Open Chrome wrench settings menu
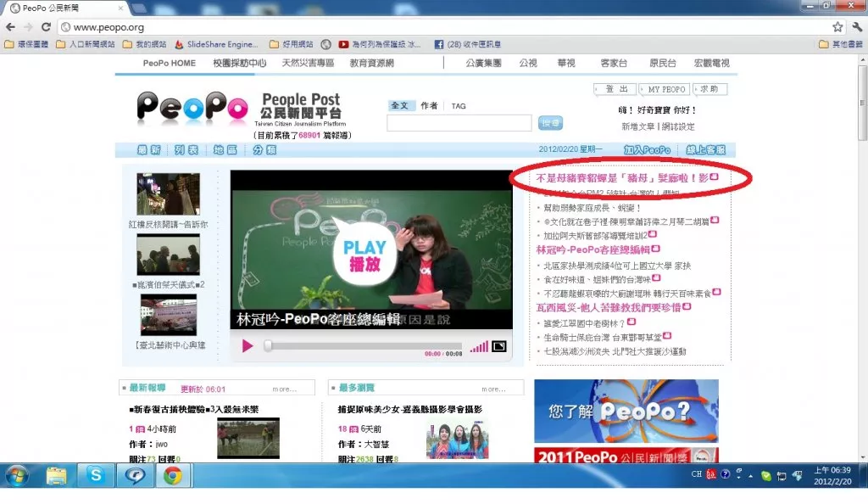 (857, 26)
